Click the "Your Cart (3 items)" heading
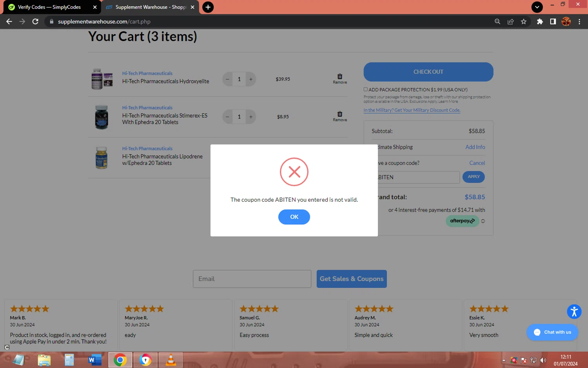588x368 pixels. coord(143,36)
